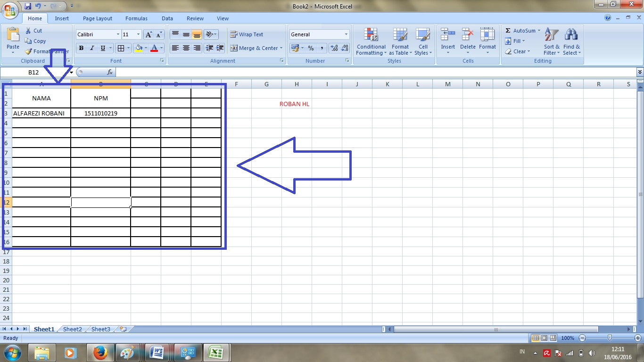Open the Font Color red swatch

pyautogui.click(x=155, y=48)
